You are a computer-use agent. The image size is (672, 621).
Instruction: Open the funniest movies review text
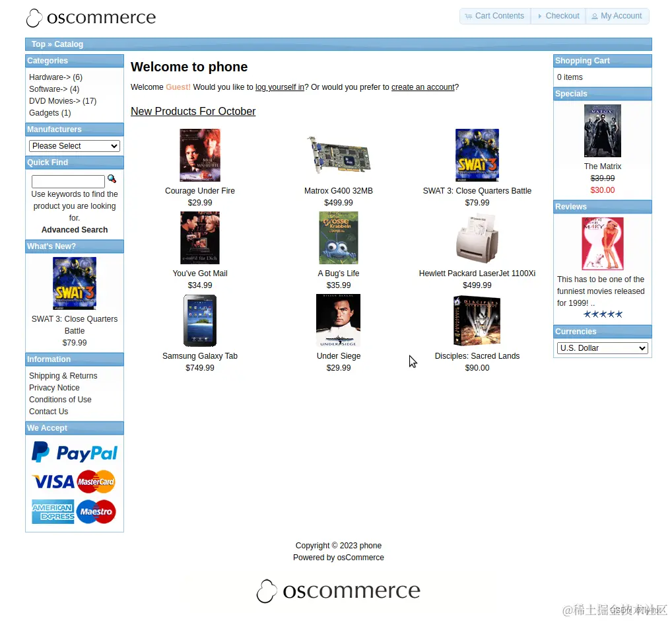click(x=601, y=291)
